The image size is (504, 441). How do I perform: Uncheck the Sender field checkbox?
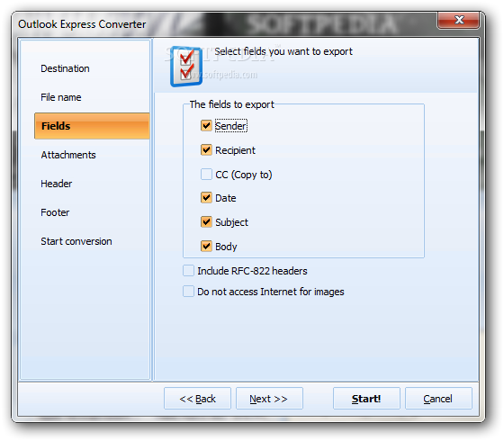(206, 126)
